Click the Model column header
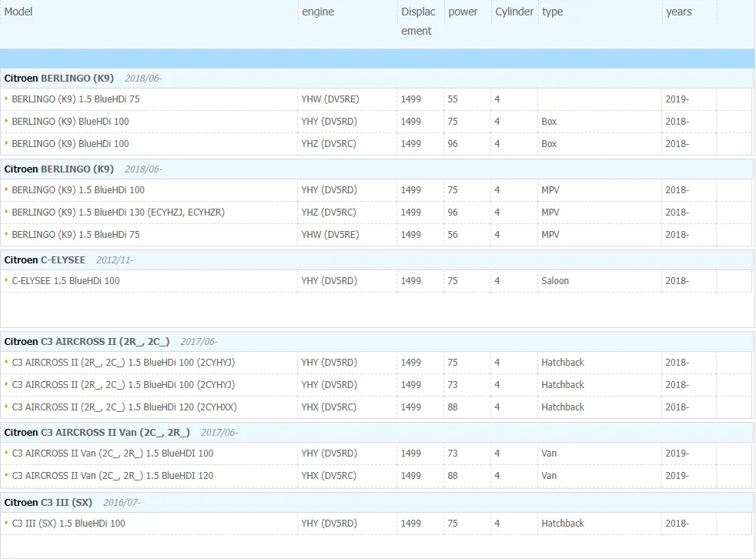This screenshot has width=756, height=559. pyautogui.click(x=18, y=12)
